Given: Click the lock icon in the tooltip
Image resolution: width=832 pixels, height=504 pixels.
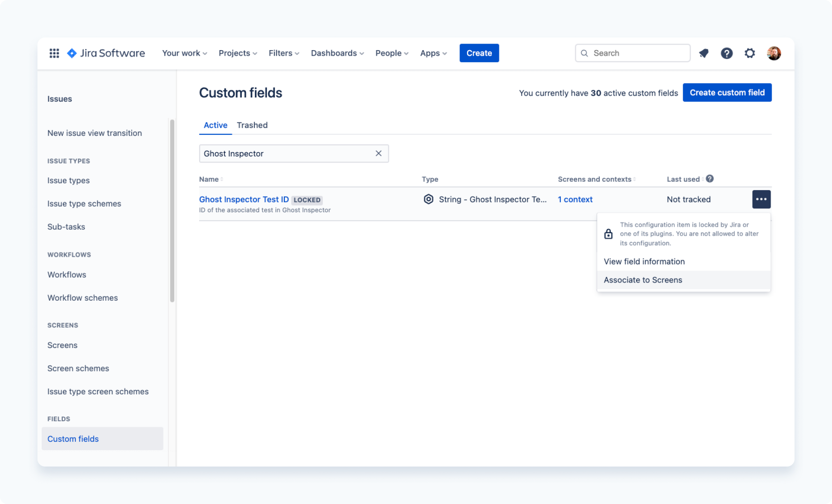Looking at the screenshot, I should click(x=609, y=233).
